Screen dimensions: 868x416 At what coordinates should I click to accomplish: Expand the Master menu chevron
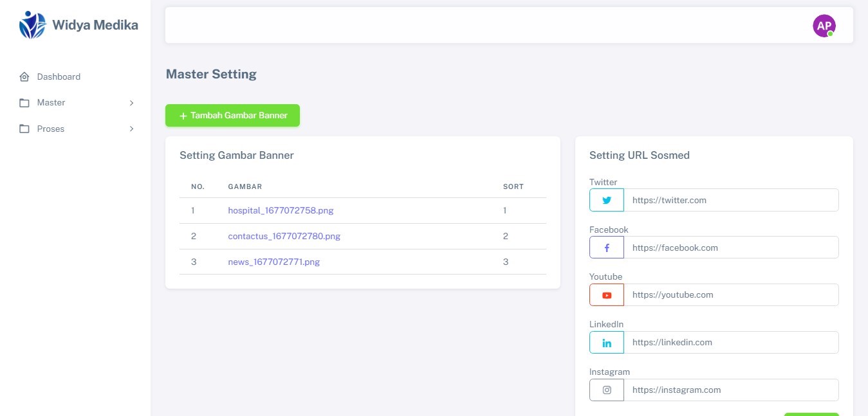(x=131, y=103)
